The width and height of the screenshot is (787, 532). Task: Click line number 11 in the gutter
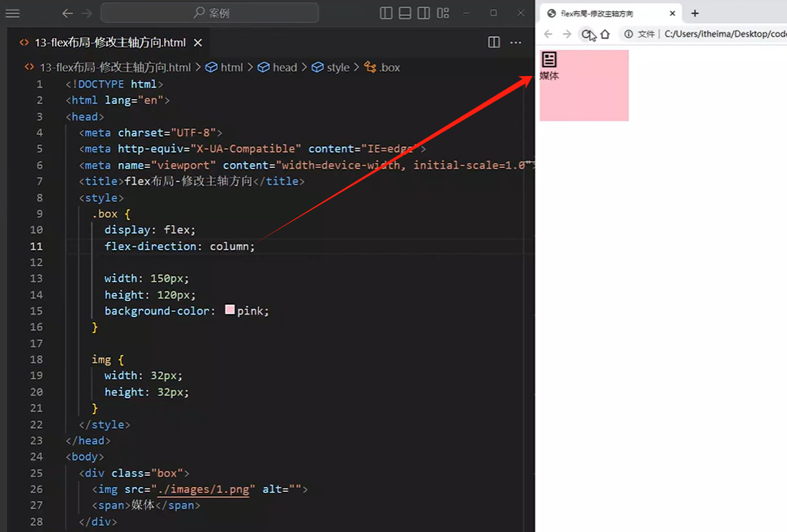36,247
